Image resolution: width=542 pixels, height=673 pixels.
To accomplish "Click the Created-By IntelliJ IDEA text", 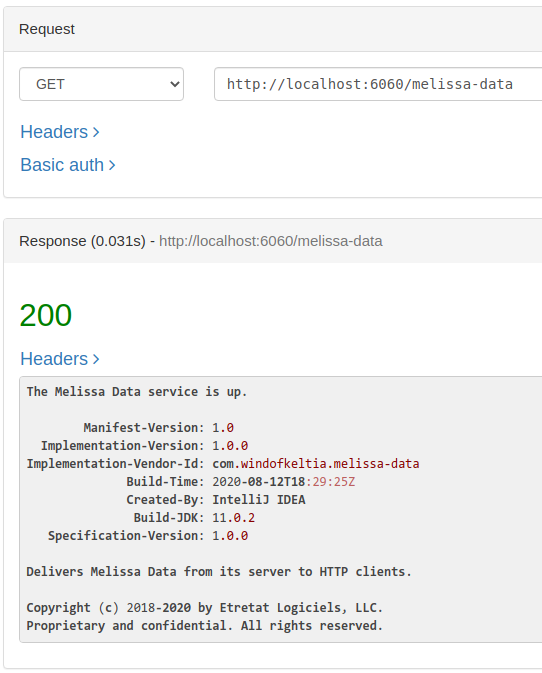I will (259, 500).
